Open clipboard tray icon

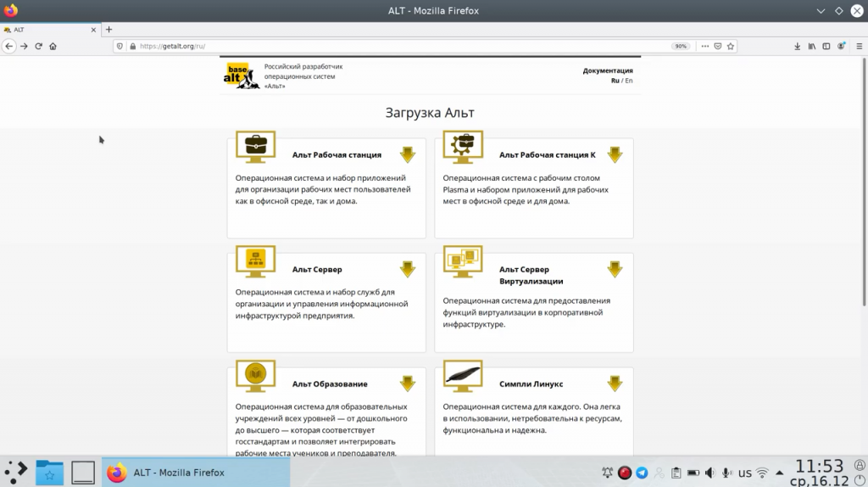click(676, 473)
